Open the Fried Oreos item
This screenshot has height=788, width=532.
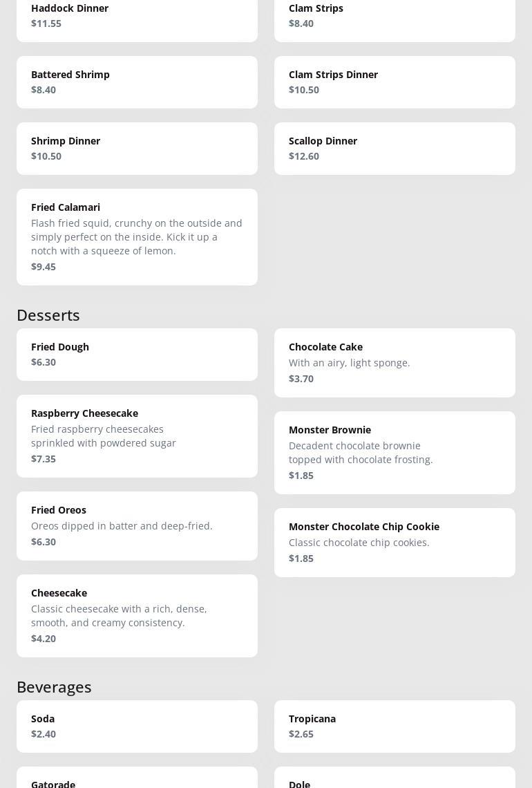click(x=137, y=526)
